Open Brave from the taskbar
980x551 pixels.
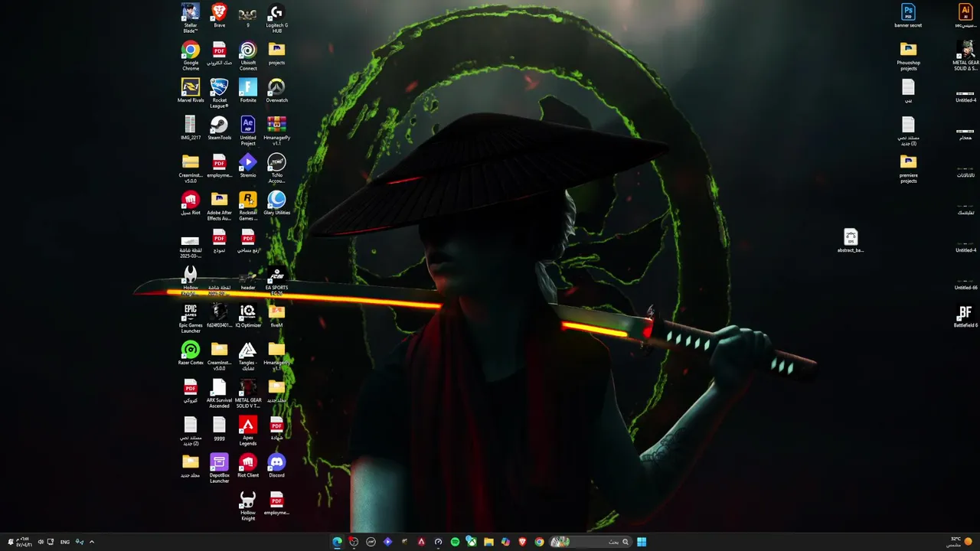(522, 542)
